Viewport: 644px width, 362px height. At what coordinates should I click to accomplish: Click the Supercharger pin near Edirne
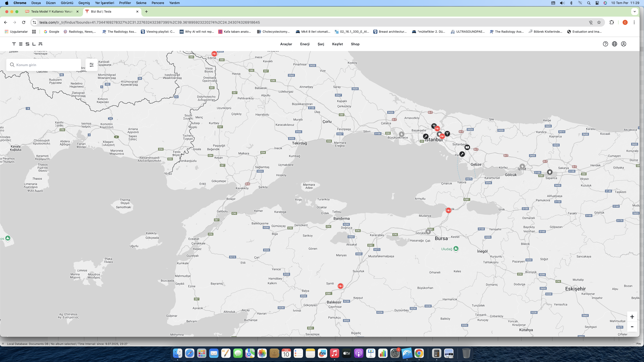pyautogui.click(x=214, y=54)
